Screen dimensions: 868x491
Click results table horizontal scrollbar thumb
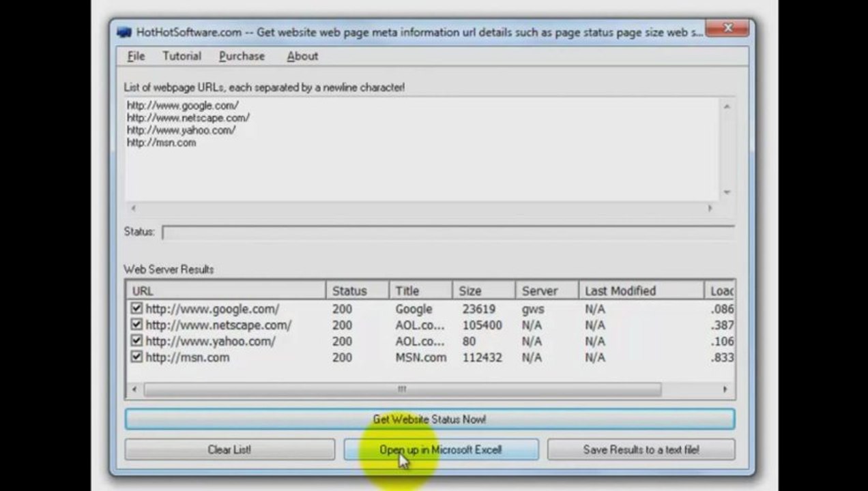[402, 389]
